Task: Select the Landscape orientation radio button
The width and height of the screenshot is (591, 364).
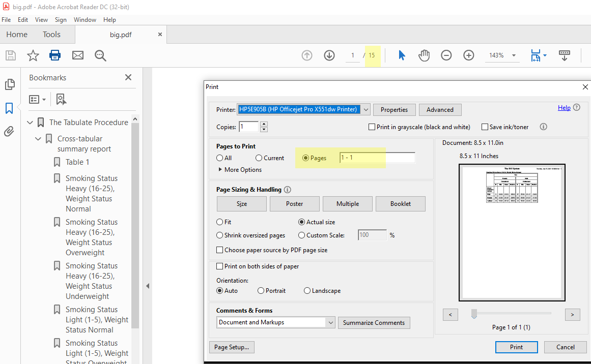Action: coord(306,290)
